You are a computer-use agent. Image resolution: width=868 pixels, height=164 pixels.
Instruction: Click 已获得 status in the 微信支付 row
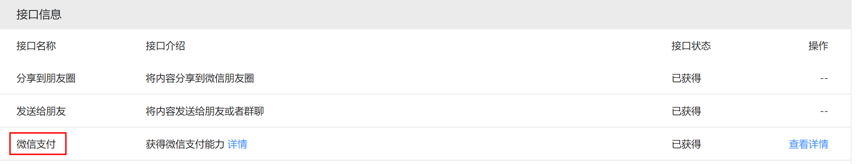686,144
